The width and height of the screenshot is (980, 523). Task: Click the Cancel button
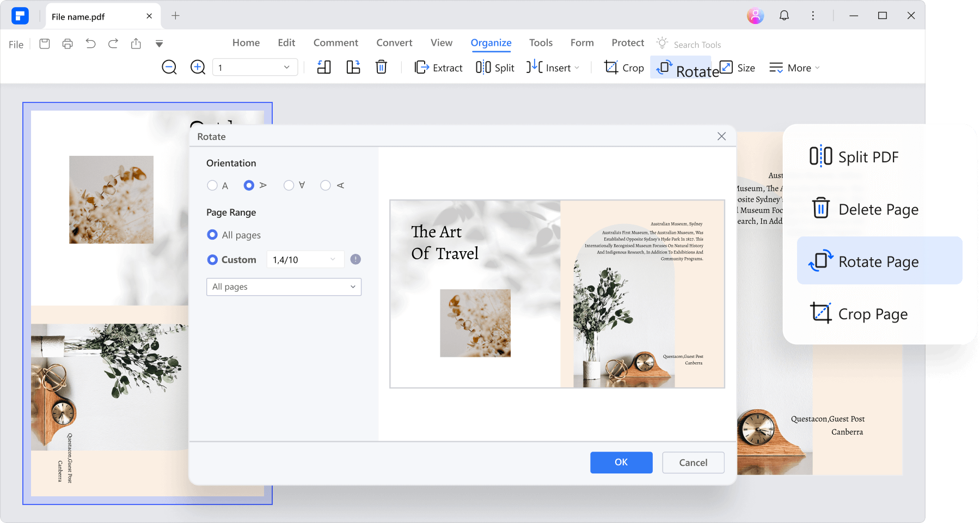(693, 463)
